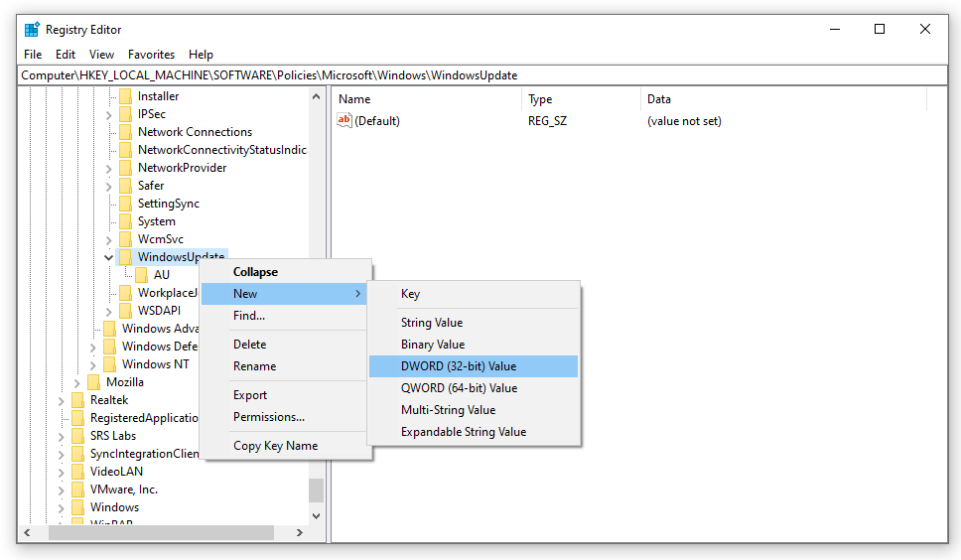The width and height of the screenshot is (961, 560).
Task: Open the Favorites menu
Action: [151, 55]
